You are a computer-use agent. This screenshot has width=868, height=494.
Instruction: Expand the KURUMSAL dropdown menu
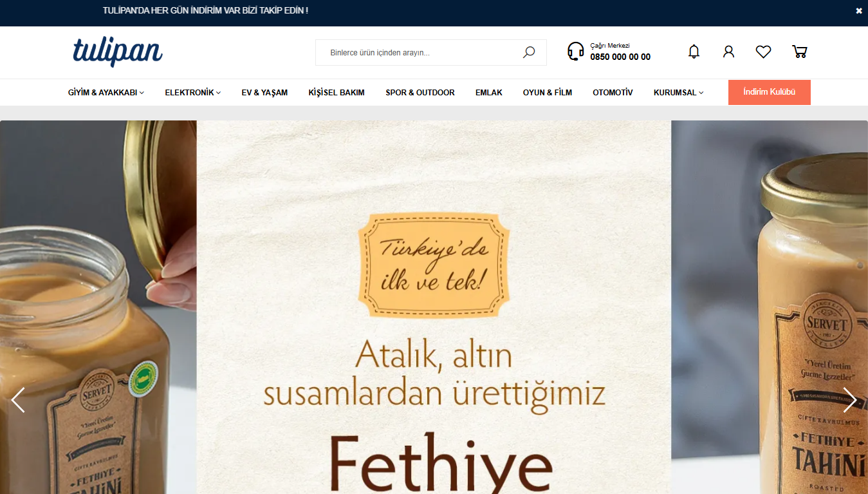(x=679, y=93)
